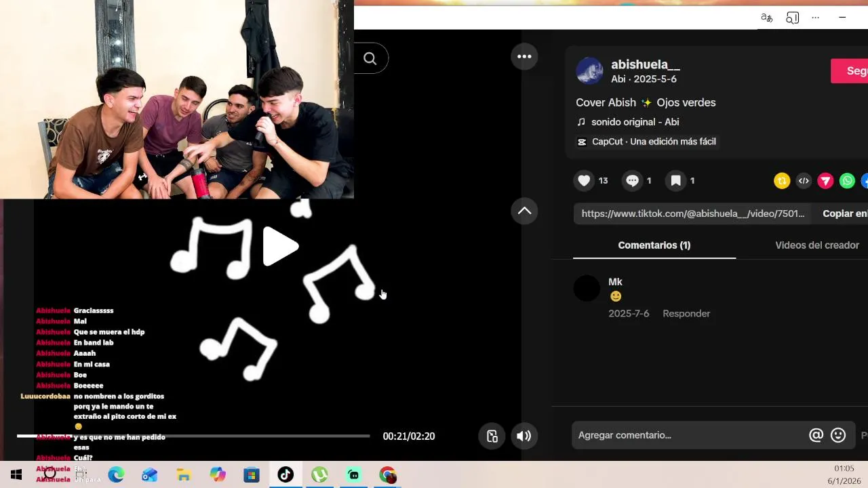Open Copilot from the taskbar
Screen dimensions: 868x488
click(x=218, y=474)
